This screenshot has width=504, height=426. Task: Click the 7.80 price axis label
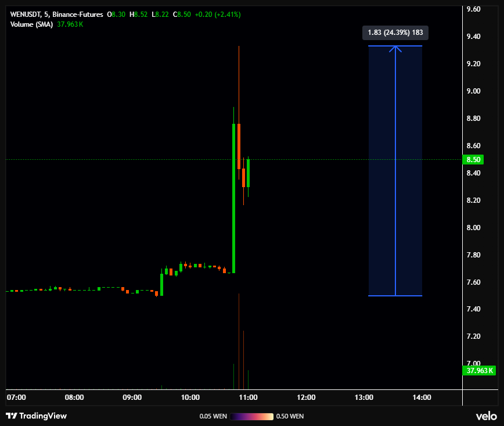[473, 255]
